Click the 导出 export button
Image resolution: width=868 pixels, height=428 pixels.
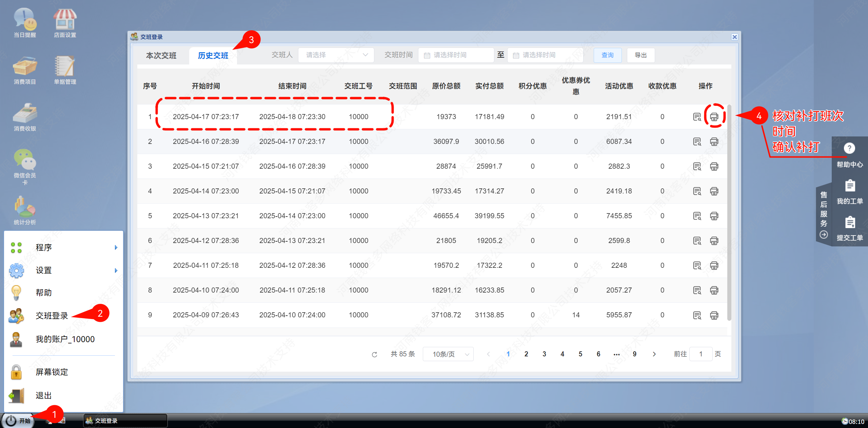pyautogui.click(x=640, y=55)
